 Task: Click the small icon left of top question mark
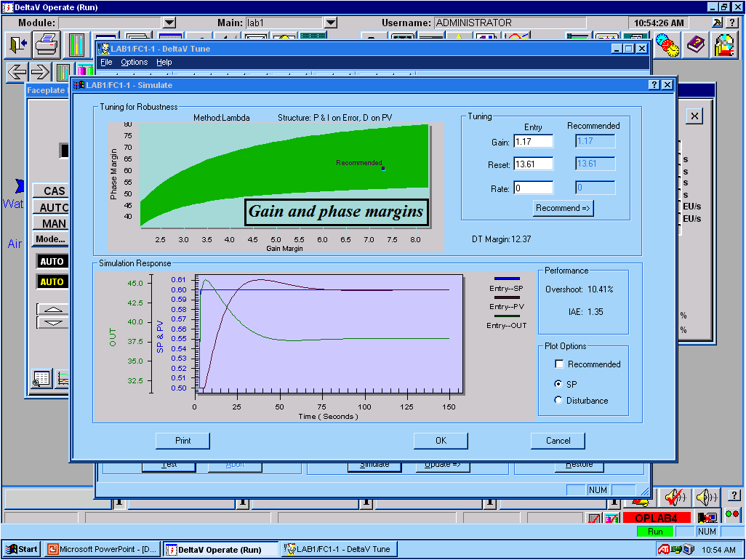[x=717, y=23]
